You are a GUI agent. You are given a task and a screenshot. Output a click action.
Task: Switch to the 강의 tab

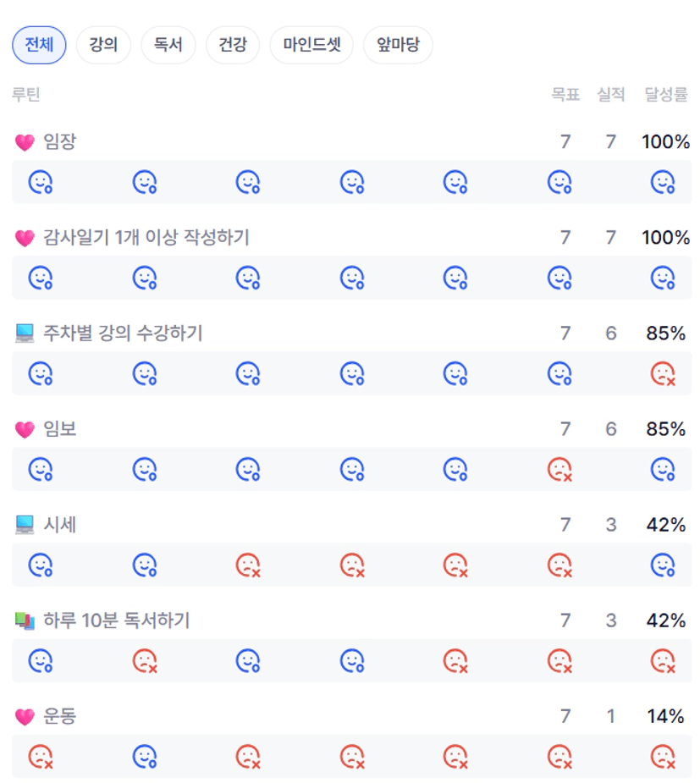point(103,45)
